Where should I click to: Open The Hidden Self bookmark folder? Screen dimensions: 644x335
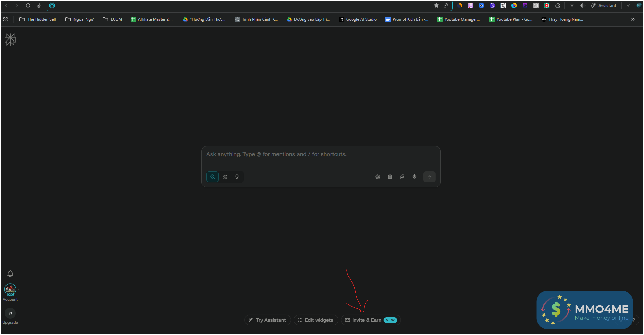click(x=38, y=19)
